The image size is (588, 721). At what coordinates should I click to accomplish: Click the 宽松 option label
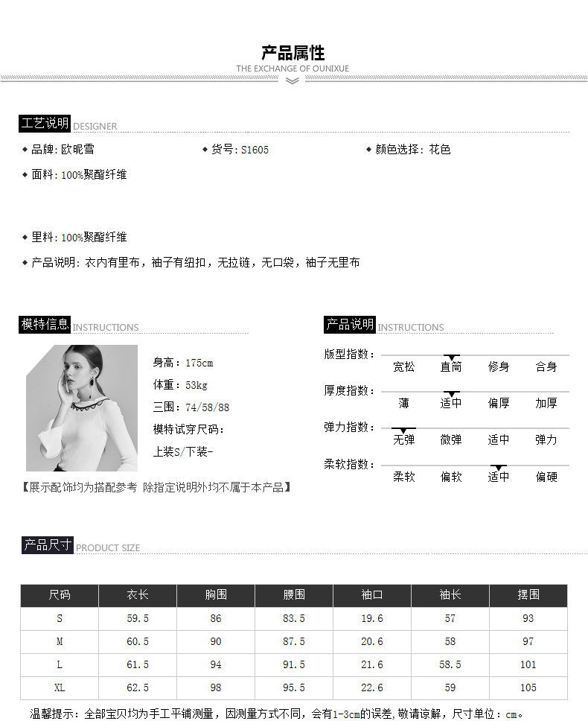pos(404,367)
